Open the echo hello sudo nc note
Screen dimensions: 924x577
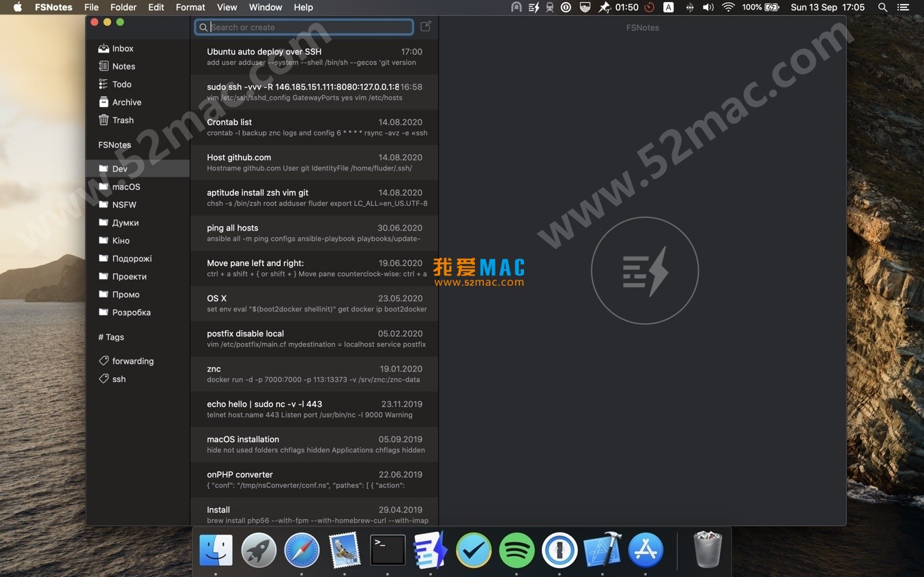[314, 409]
